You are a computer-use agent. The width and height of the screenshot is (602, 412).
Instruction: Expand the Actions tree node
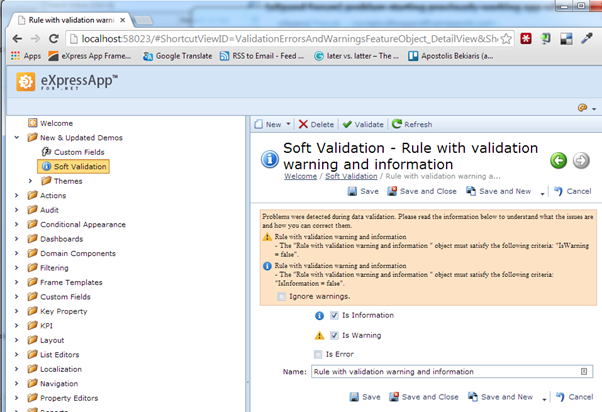point(17,195)
